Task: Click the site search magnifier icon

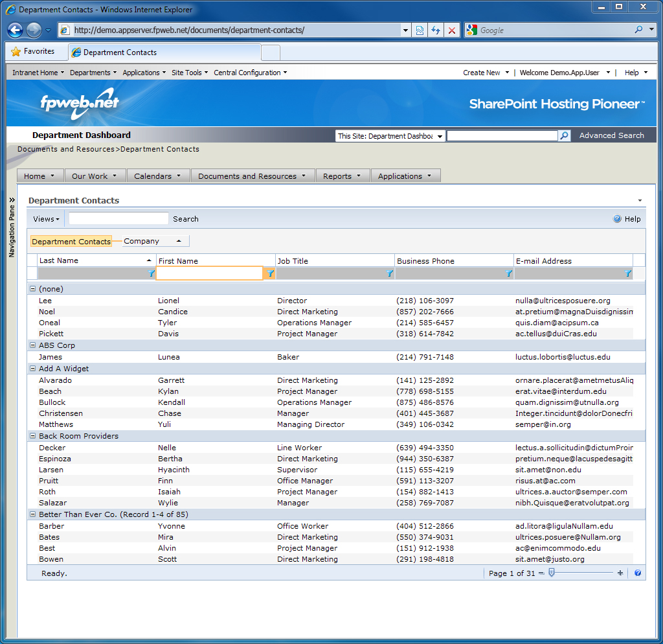Action: (565, 135)
